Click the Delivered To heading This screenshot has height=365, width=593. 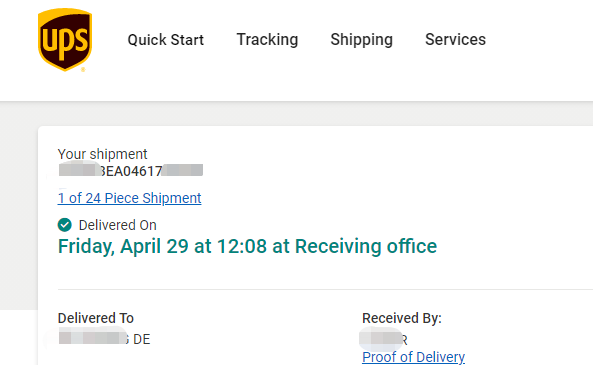point(96,318)
